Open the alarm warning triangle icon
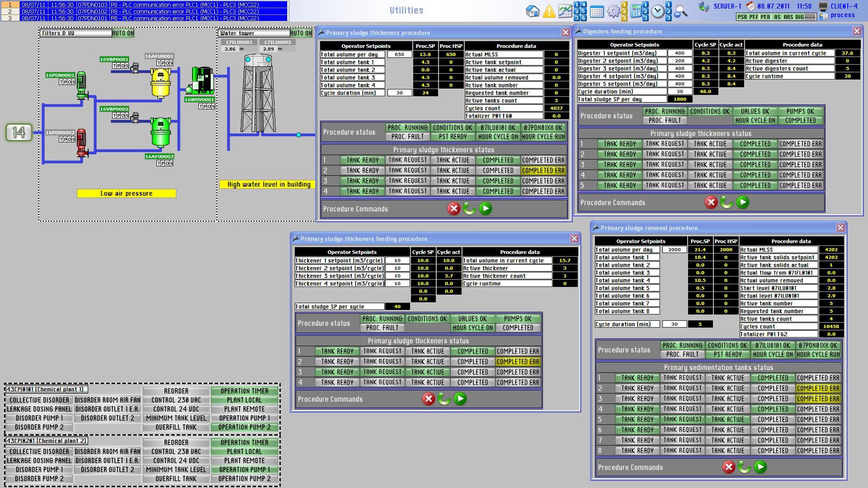This screenshot has height=488, width=868. [x=549, y=11]
